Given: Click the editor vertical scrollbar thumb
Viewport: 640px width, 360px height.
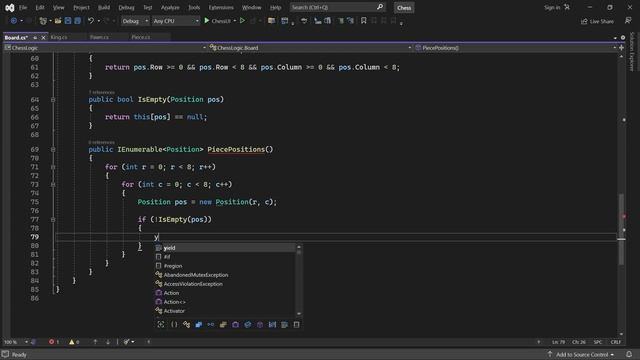Looking at the screenshot, I should [621, 229].
